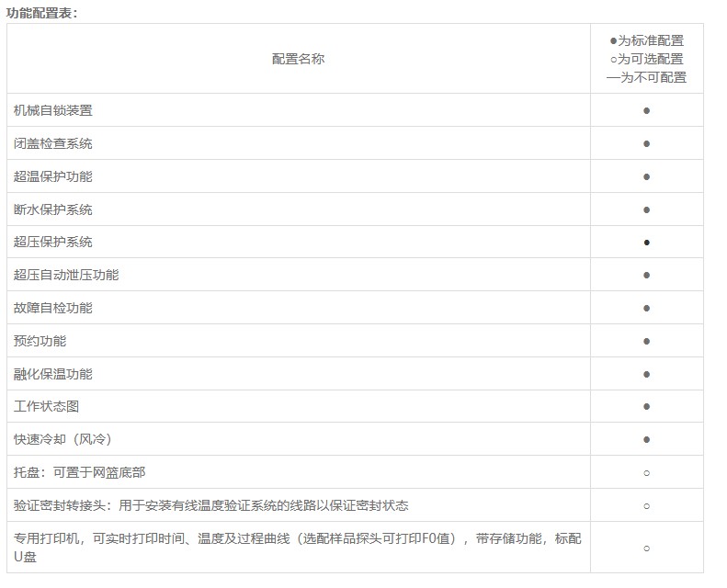727x588 pixels.
Task: Click the hollow circle in 专用打印机 row
Action: pos(646,548)
